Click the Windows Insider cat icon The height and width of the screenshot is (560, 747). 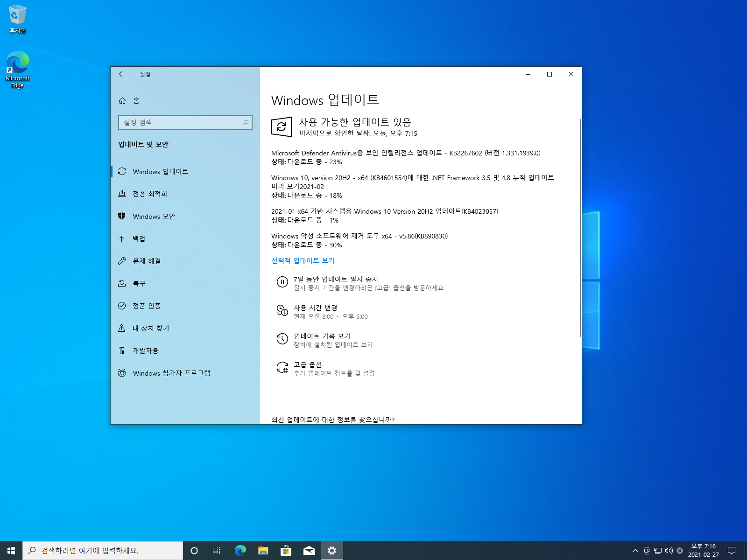(x=122, y=373)
